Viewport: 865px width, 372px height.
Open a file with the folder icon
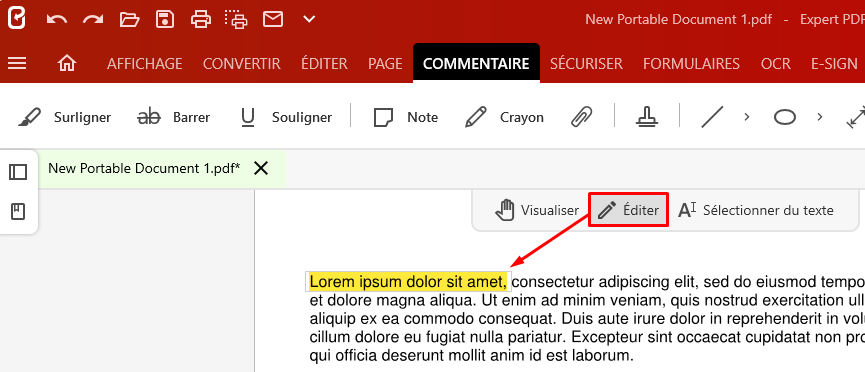click(130, 20)
